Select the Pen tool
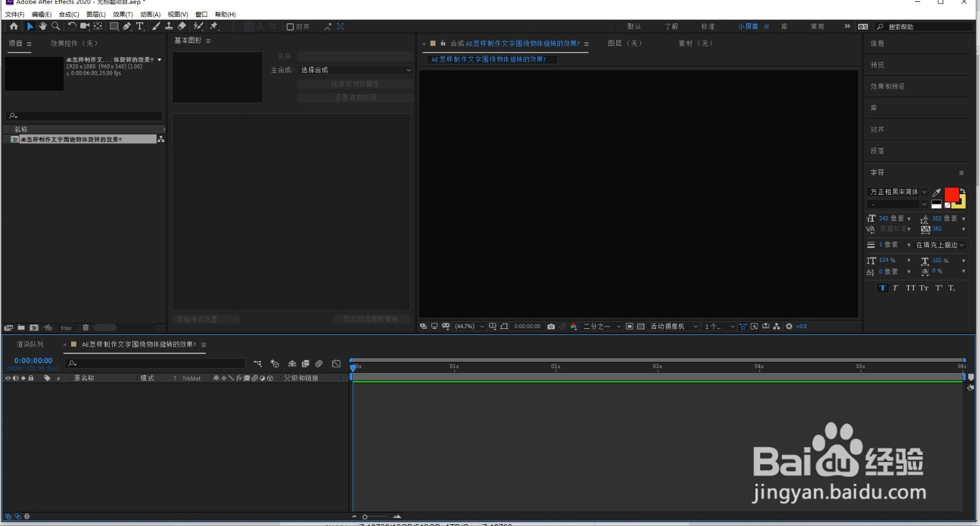Image resolution: width=980 pixels, height=526 pixels. [x=127, y=26]
